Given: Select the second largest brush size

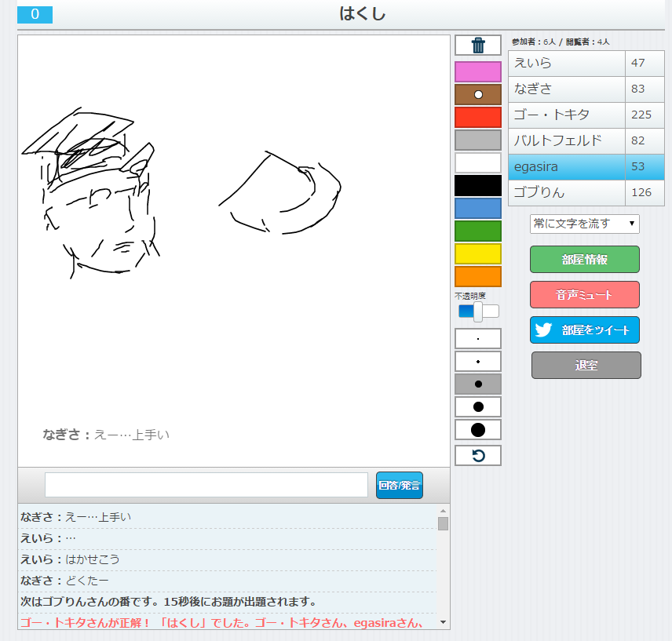Looking at the screenshot, I should pyautogui.click(x=478, y=406).
